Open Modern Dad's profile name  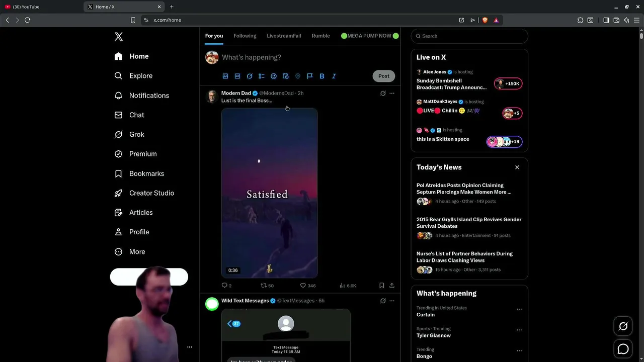[x=236, y=93]
